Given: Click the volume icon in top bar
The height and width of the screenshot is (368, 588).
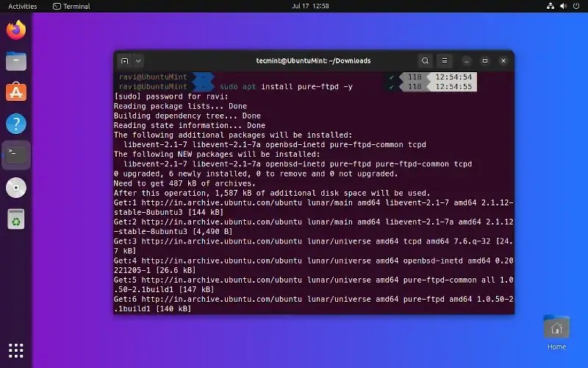Looking at the screenshot, I should tap(563, 6).
